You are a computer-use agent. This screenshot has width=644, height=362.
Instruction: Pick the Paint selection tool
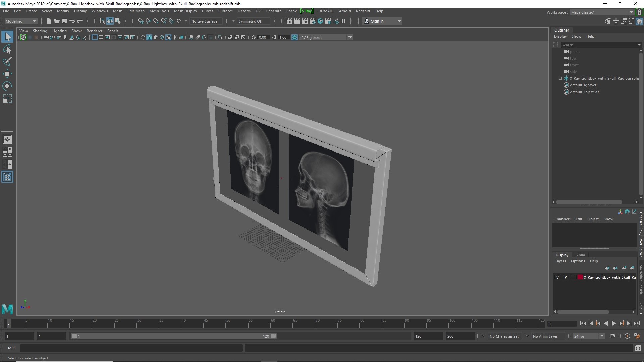point(7,61)
